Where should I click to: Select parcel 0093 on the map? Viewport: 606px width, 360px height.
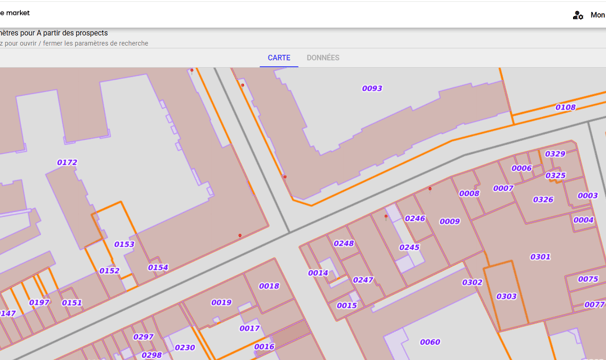coord(372,89)
